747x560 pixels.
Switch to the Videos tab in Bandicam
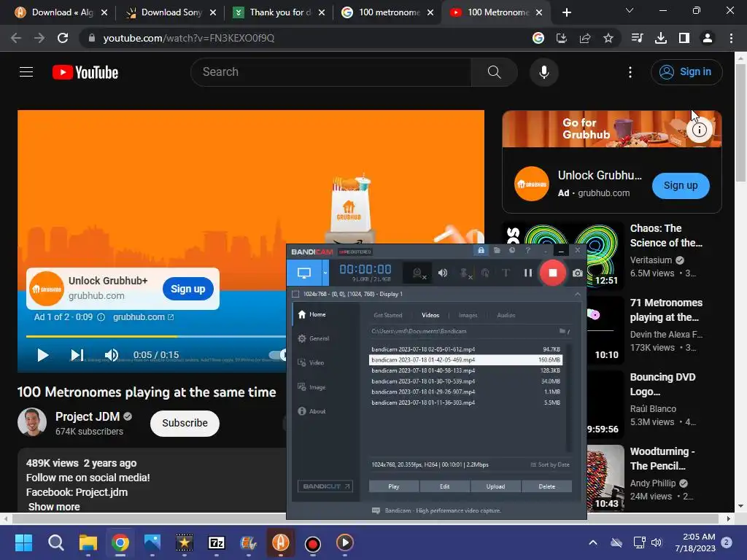(x=430, y=315)
